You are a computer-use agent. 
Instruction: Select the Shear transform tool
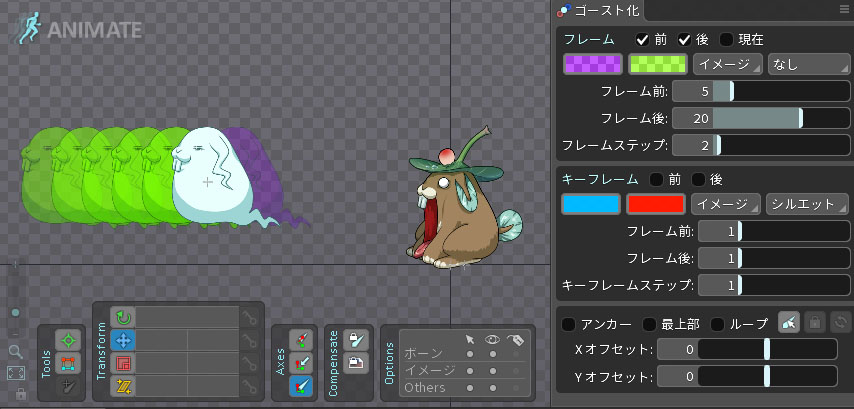123,386
